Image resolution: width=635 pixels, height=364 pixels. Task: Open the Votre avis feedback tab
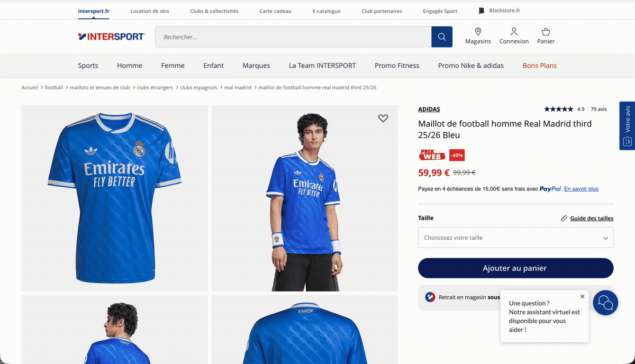click(627, 125)
